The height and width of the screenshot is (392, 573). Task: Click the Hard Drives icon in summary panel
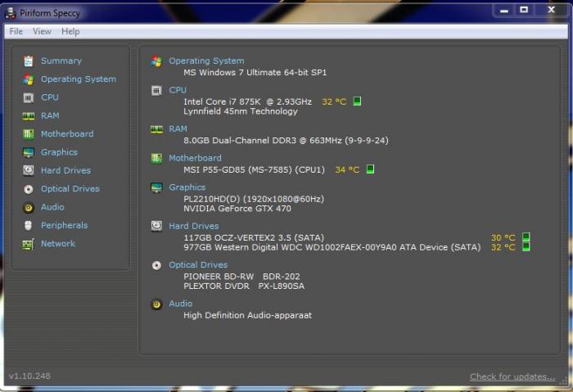coord(157,226)
